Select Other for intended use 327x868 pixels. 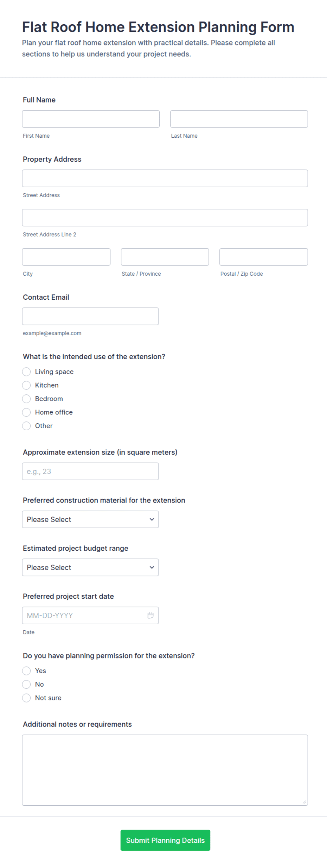[26, 425]
